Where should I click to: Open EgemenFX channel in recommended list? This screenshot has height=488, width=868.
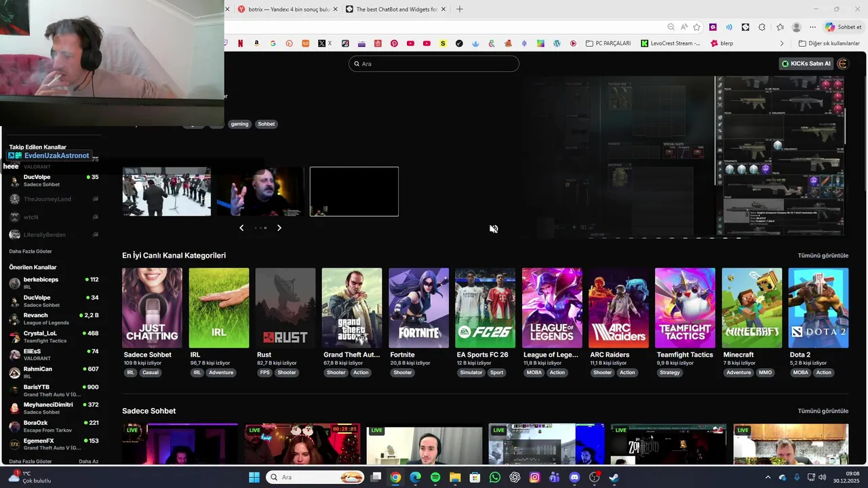click(x=54, y=444)
